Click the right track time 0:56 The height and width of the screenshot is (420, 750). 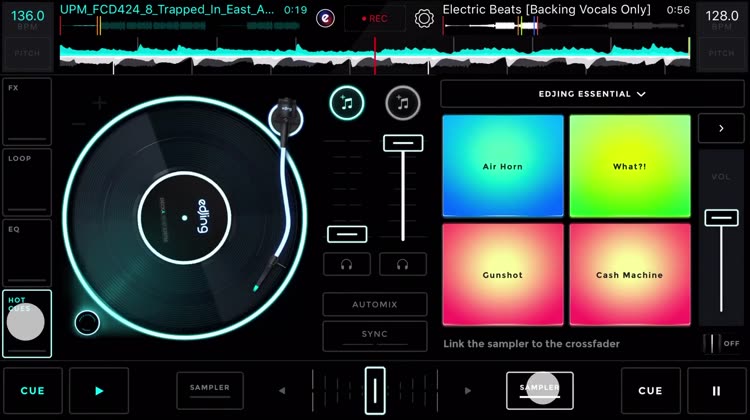[678, 10]
